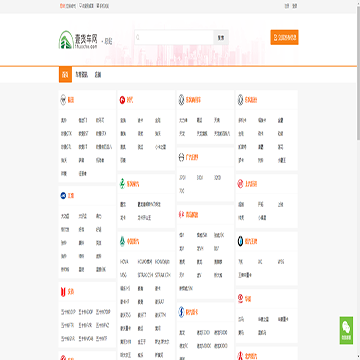Select the orange highlighted home tab

65,75
